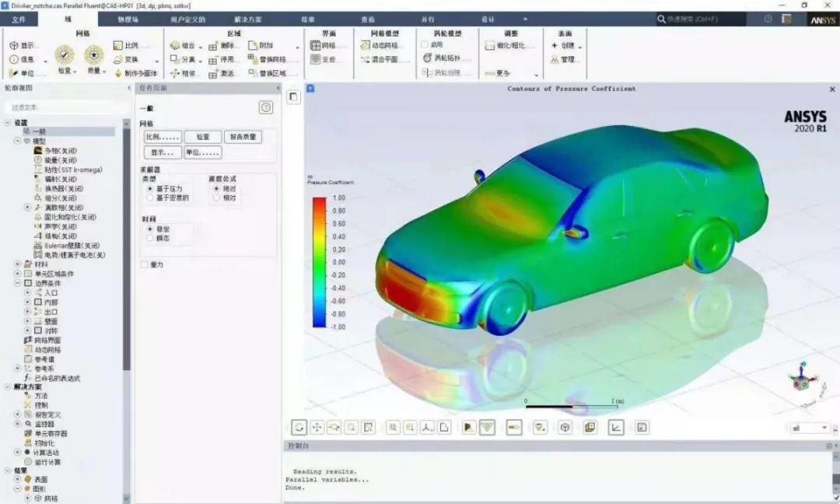The height and width of the screenshot is (504, 840).
Task: Select 绝对 absolute velocity formulation radio
Action: click(216, 188)
